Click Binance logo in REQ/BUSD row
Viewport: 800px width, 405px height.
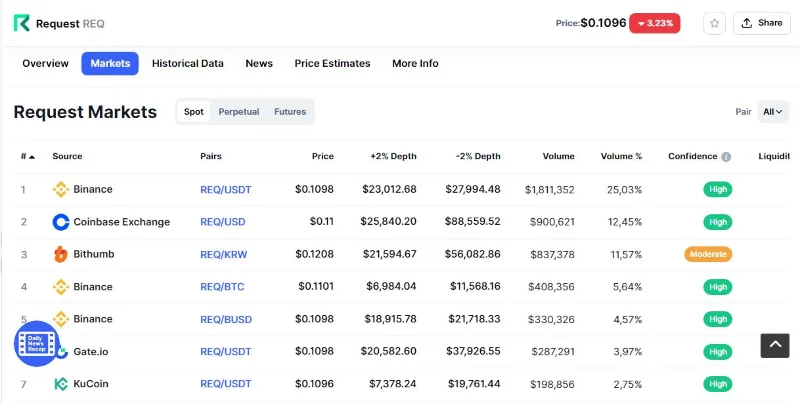pyautogui.click(x=61, y=319)
